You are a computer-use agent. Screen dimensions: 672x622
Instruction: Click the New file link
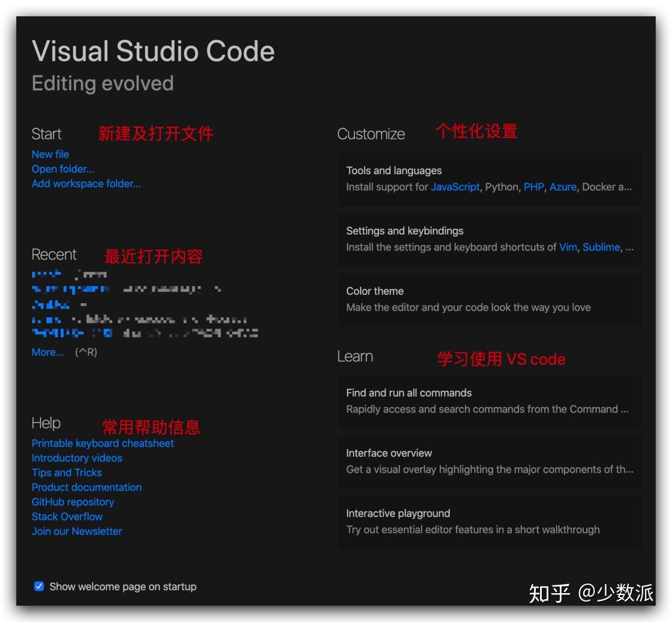point(50,154)
